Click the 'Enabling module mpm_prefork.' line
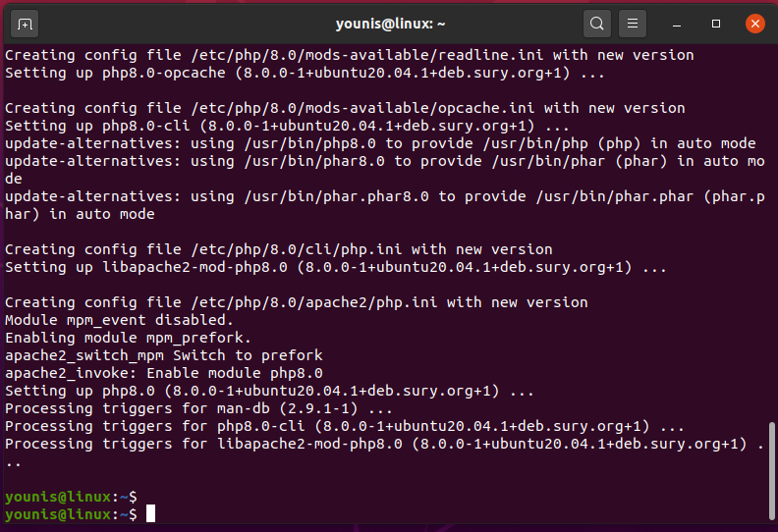 (x=128, y=338)
